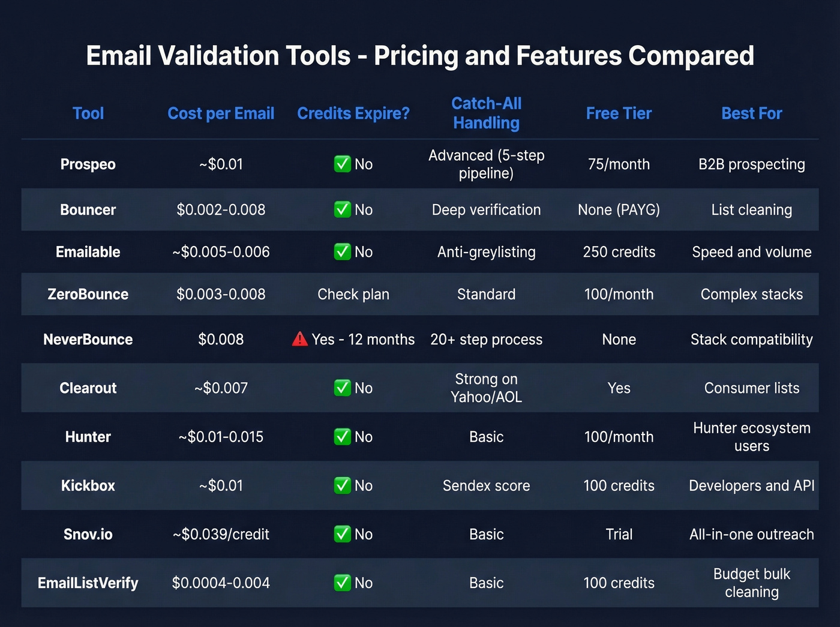Toggle the Yes status under Clearout Free Tier
Viewport: 840px width, 627px height.
point(619,388)
